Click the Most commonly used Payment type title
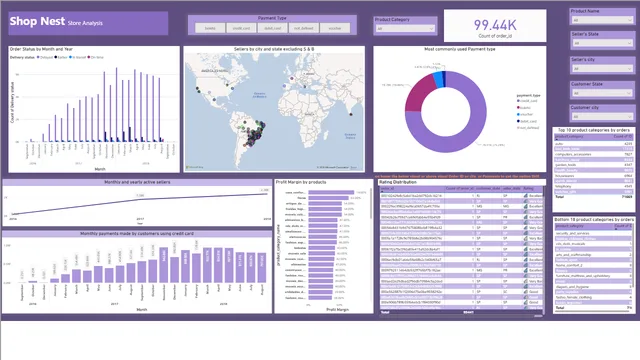Screen dimensions: 640x360 460,49
